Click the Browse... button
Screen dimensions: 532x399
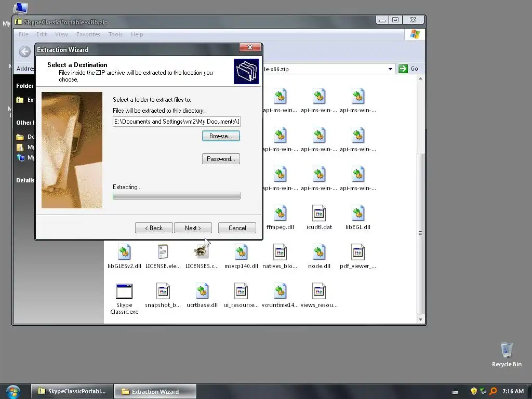pos(221,136)
